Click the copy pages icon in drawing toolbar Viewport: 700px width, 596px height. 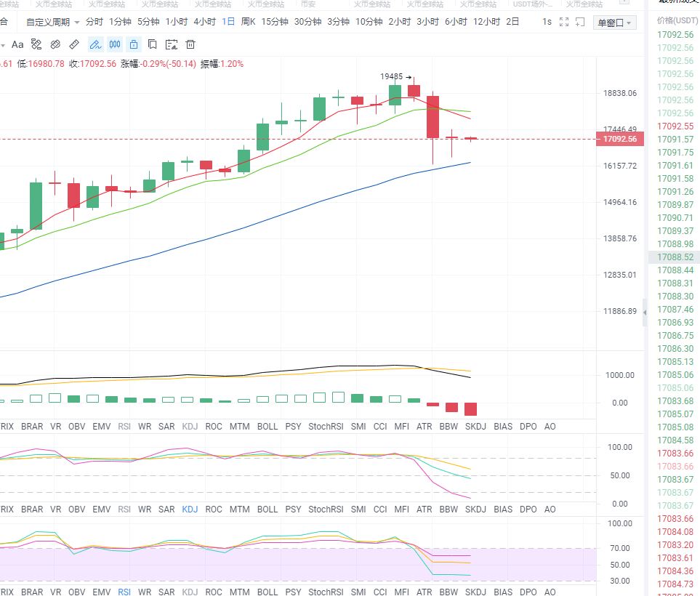point(153,44)
